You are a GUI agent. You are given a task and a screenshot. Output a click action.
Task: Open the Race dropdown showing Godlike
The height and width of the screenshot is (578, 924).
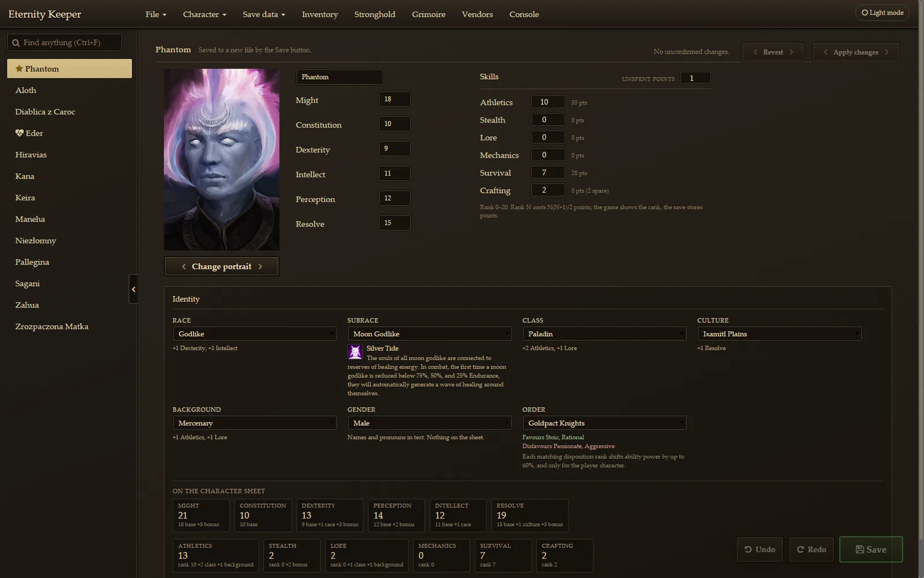[x=255, y=334]
